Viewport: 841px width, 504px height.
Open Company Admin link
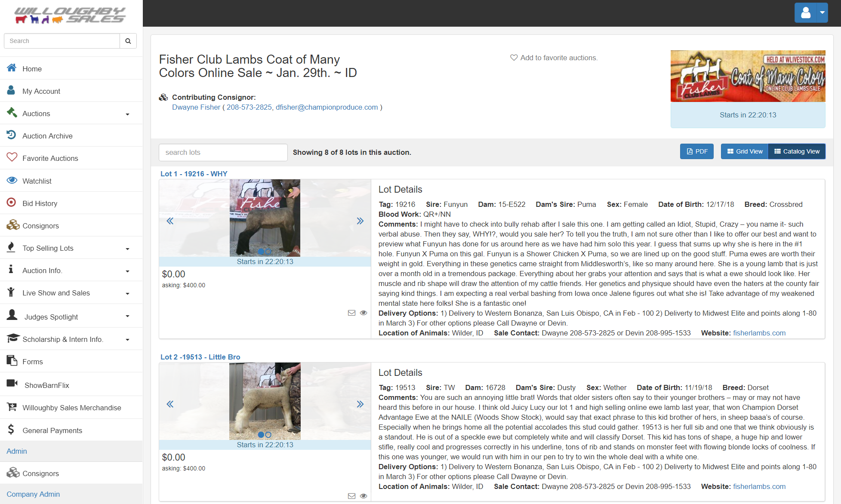33,494
